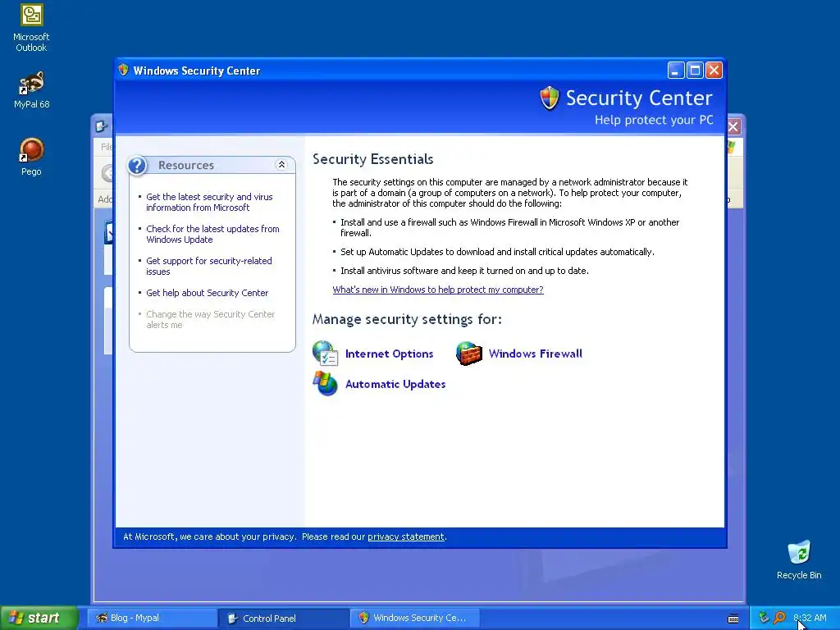The image size is (840, 630).
Task: Open the Automatic Updates Windows logo icon
Action: pyautogui.click(x=325, y=384)
